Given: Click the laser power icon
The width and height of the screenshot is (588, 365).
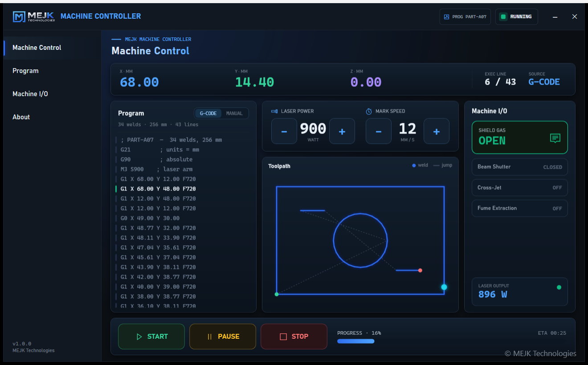Looking at the screenshot, I should pos(274,111).
